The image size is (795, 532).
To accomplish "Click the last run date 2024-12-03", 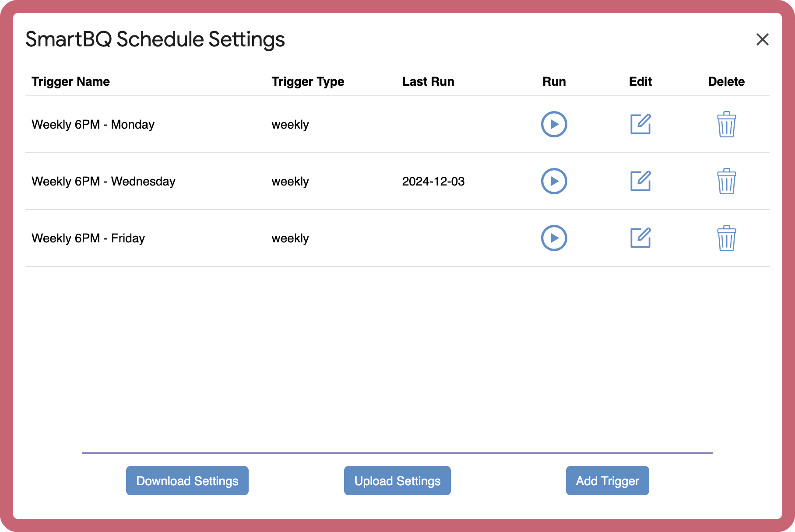I will click(x=433, y=182).
